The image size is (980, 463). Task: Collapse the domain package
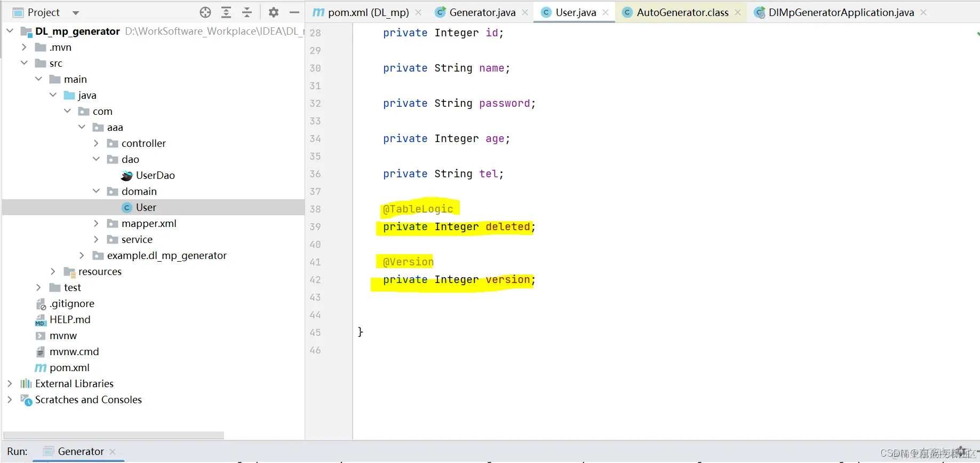click(96, 191)
